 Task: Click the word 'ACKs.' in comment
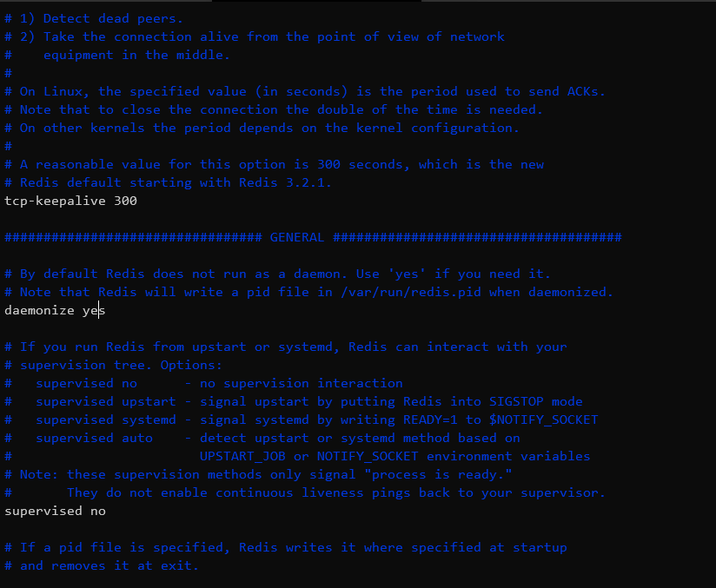587,91
